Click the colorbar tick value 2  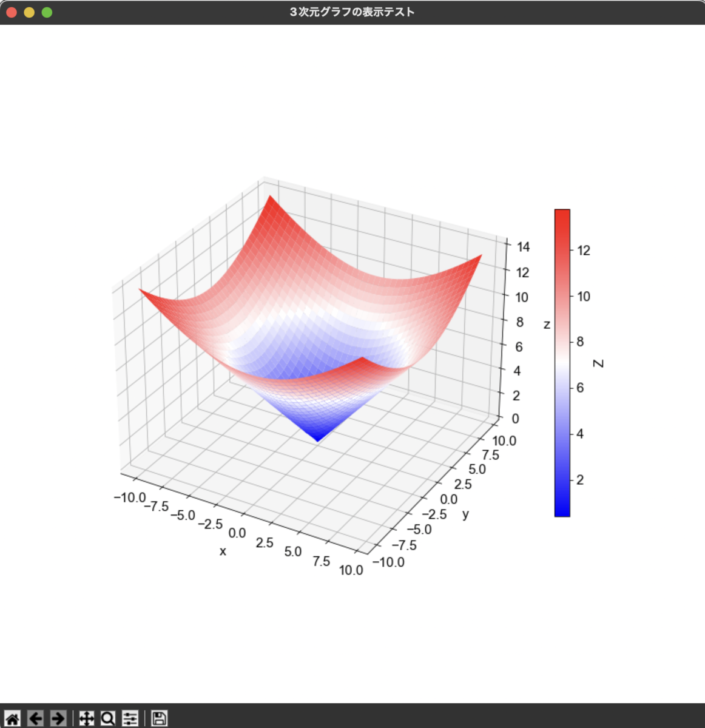580,480
